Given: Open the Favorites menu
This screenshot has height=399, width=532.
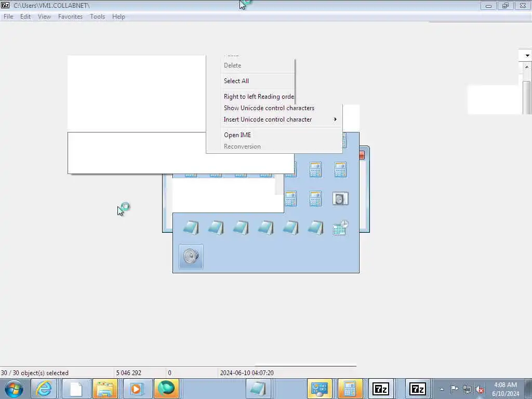Looking at the screenshot, I should pos(70,17).
